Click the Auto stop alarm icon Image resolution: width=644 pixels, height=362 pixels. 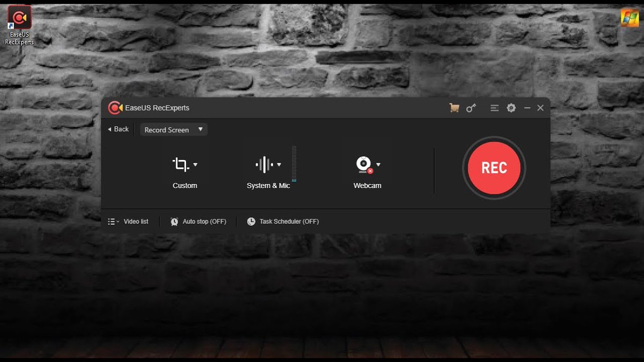(x=174, y=221)
